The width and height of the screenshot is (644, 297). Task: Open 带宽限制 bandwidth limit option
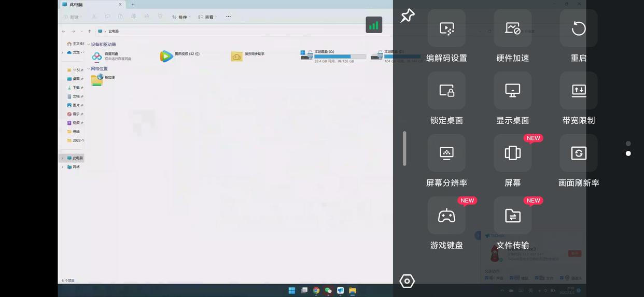579,91
